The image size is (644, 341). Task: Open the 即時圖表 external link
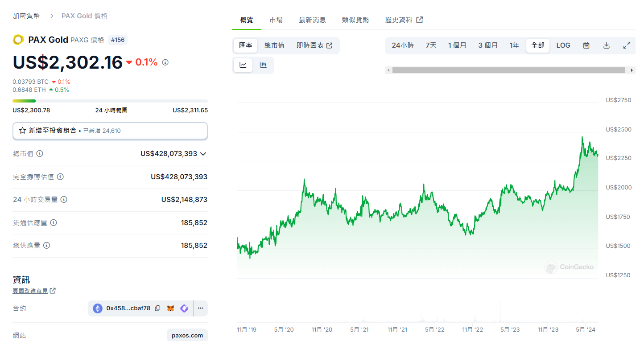tap(314, 45)
